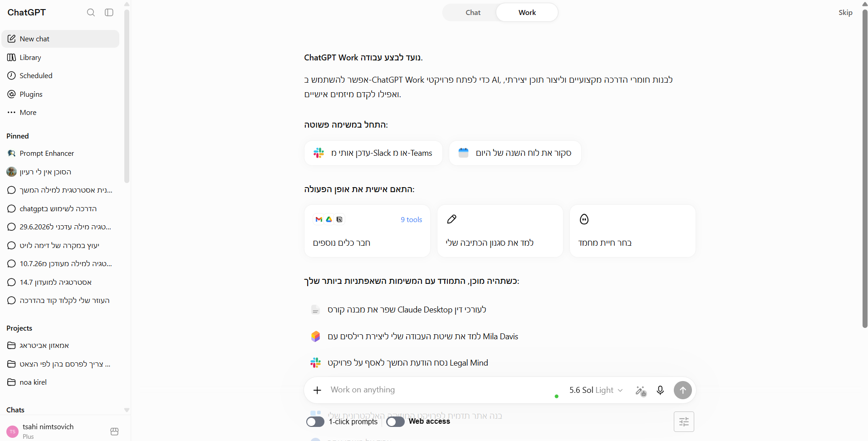The height and width of the screenshot is (441, 868).
Task: Click the Gmail icon in the tools card
Action: [319, 219]
